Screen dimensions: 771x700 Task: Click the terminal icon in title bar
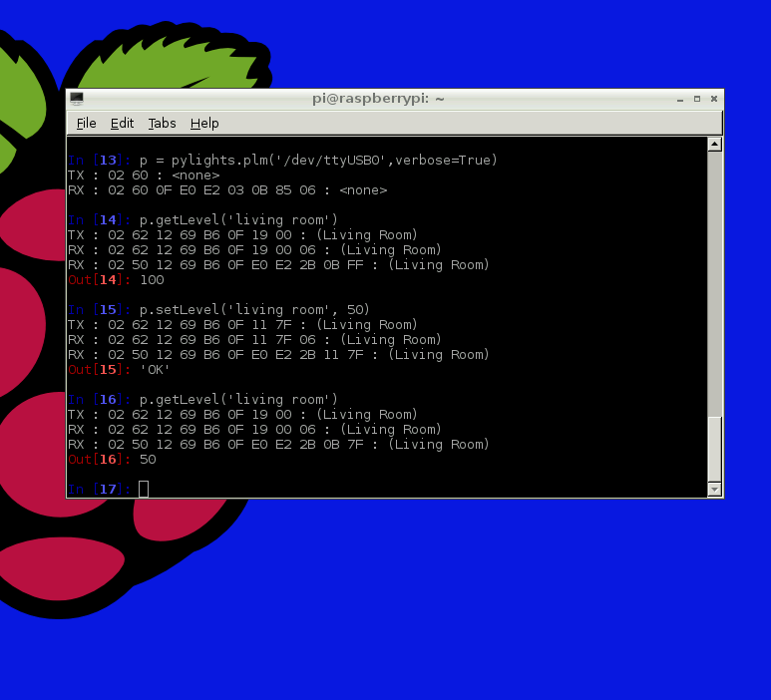click(x=77, y=99)
